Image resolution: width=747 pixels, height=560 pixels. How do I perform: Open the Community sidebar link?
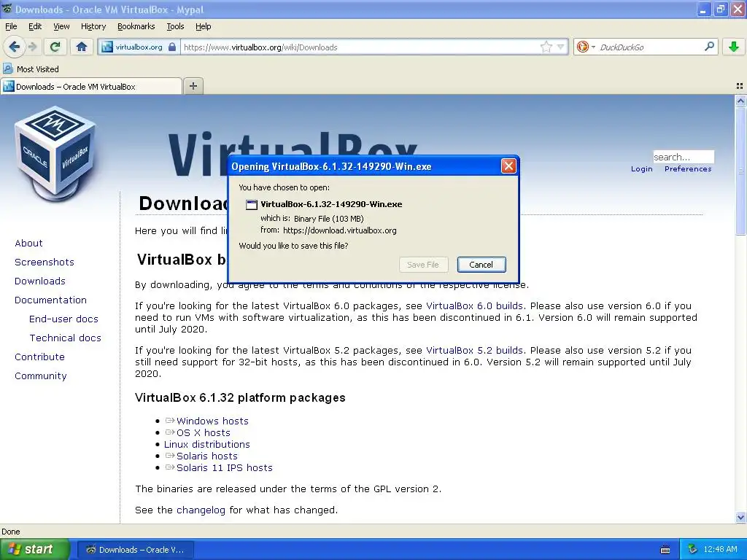pos(41,376)
